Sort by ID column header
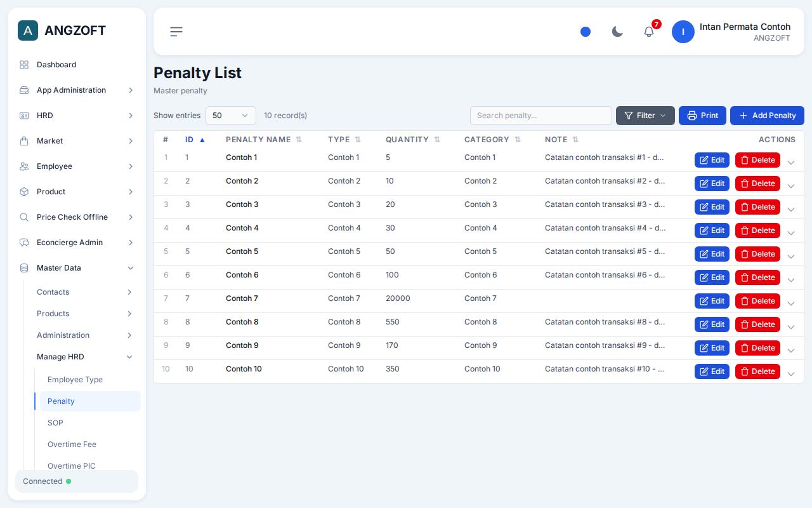The width and height of the screenshot is (812, 508). 195,140
